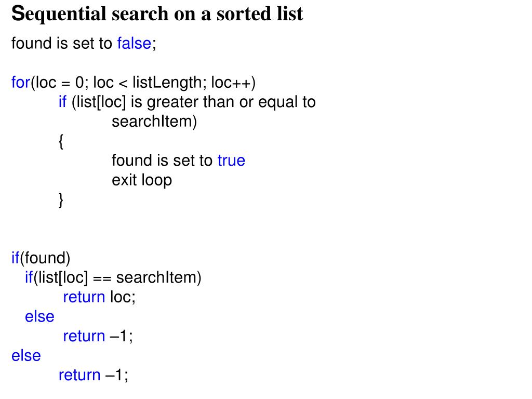The height and width of the screenshot is (399, 532).
Task: Click the opening curly brace
Action: [61, 141]
